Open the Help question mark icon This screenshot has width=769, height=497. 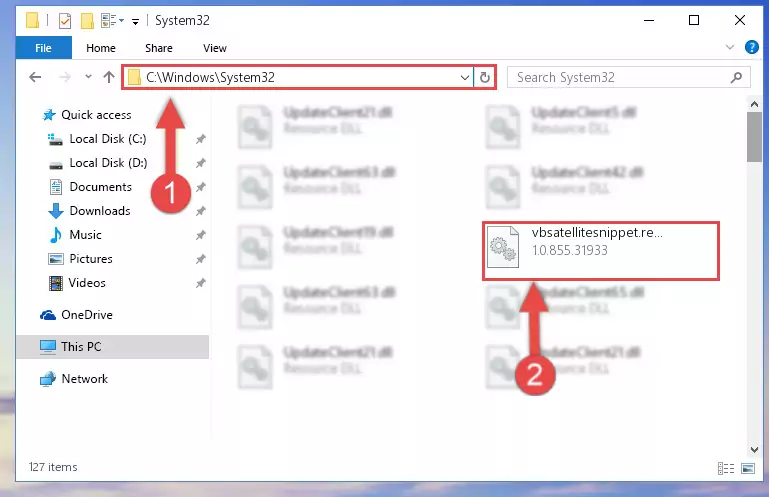[x=751, y=47]
